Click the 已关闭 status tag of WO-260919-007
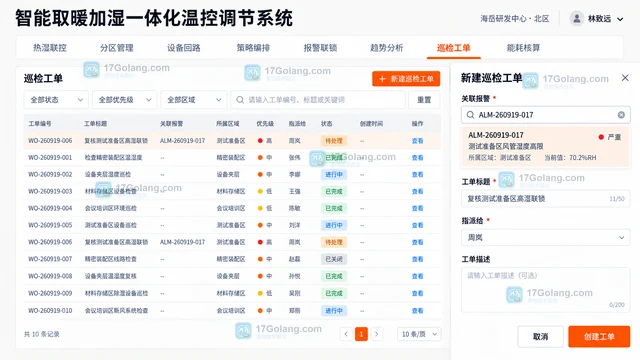The image size is (640, 360). [333, 259]
